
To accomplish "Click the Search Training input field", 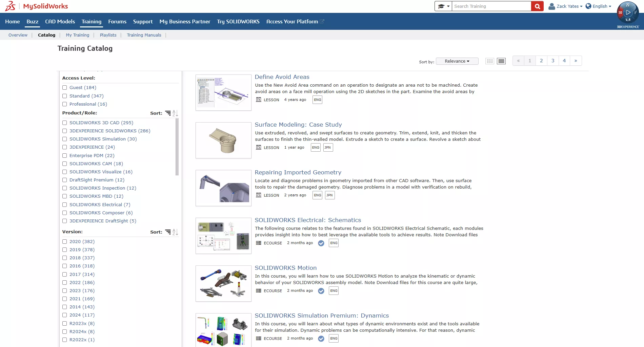I will coord(491,6).
